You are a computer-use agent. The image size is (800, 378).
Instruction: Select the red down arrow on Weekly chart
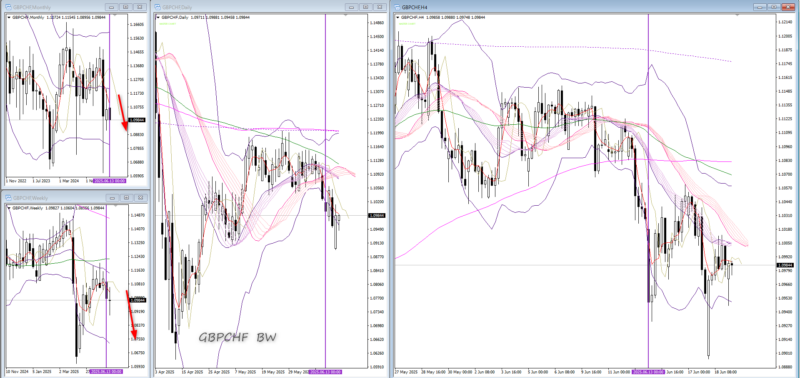click(132, 308)
